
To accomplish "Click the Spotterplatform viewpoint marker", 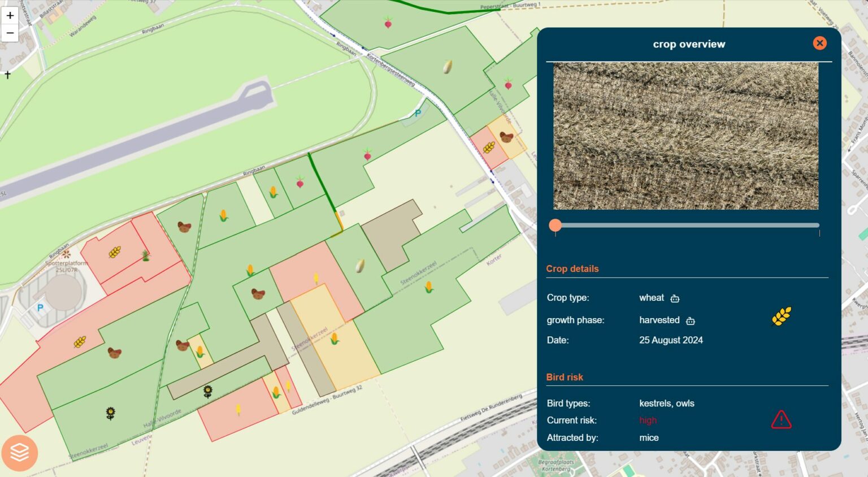I will click(66, 254).
